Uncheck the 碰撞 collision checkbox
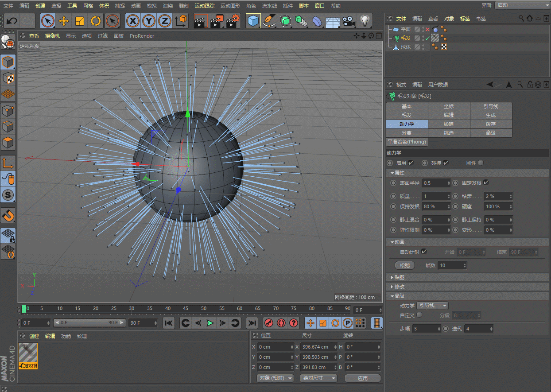Image resolution: width=551 pixels, height=392 pixels. click(x=446, y=163)
